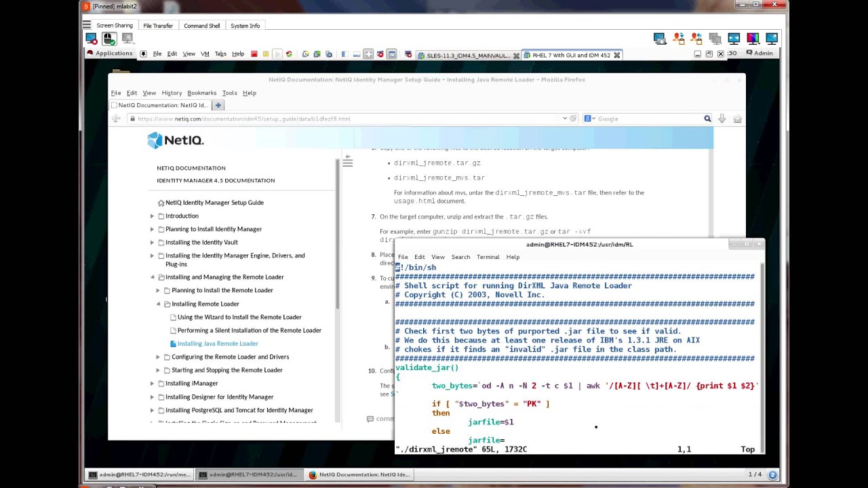Click taskbar item NetIQ Documentation Firefox
Screen dimensions: 868x488
(359, 474)
